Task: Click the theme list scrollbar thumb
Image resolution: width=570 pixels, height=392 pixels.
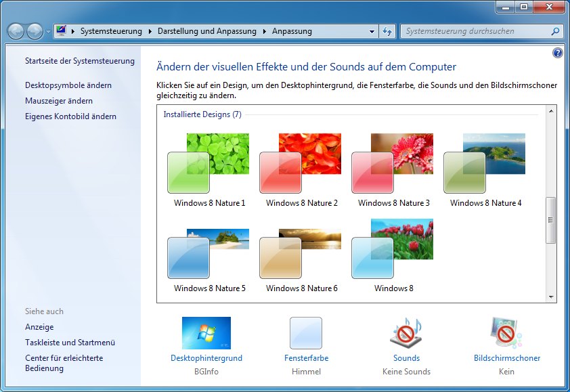Action: (x=551, y=220)
